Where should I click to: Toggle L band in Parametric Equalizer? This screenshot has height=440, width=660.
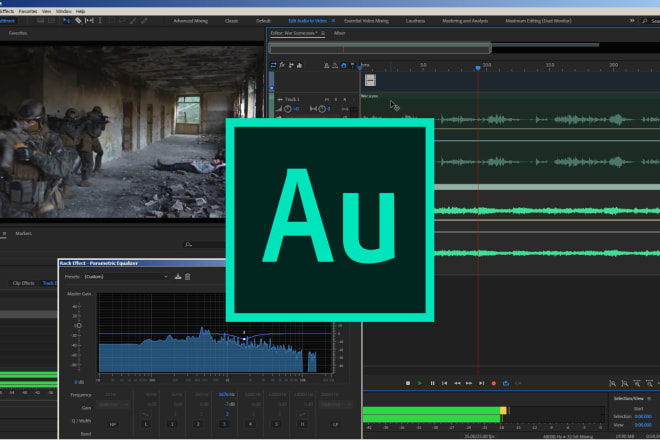[146, 424]
